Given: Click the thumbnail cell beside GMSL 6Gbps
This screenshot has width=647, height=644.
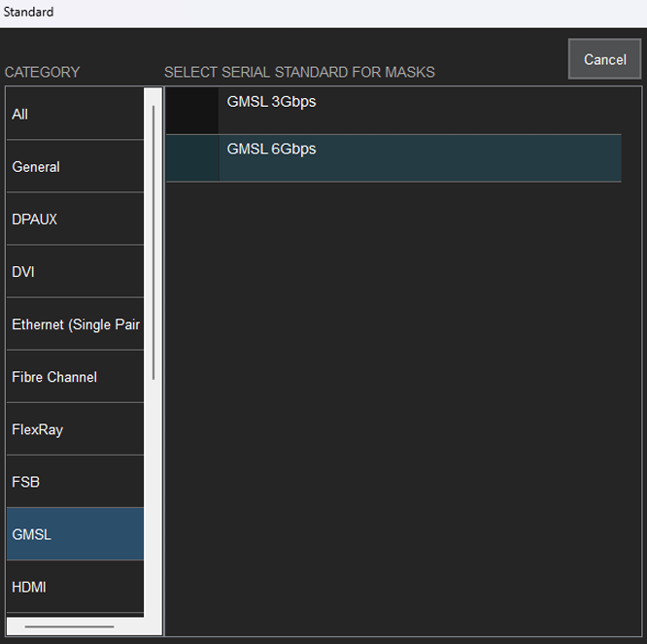Looking at the screenshot, I should [x=192, y=158].
